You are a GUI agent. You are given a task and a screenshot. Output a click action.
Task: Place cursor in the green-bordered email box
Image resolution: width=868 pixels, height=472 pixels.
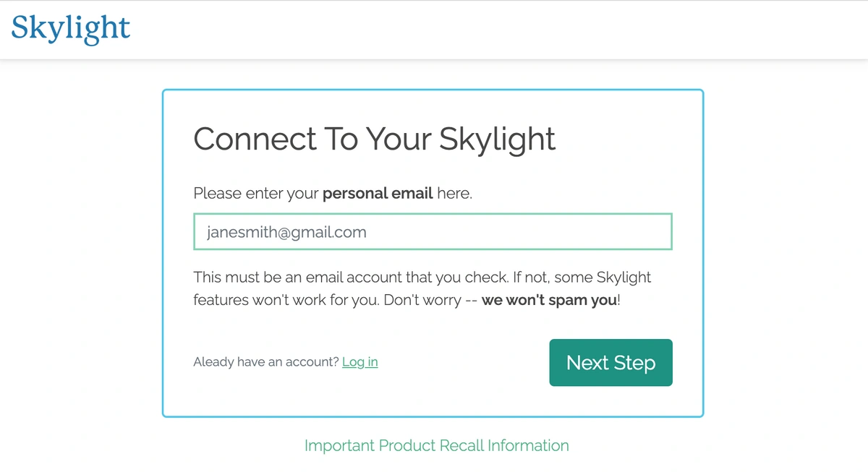click(x=433, y=232)
